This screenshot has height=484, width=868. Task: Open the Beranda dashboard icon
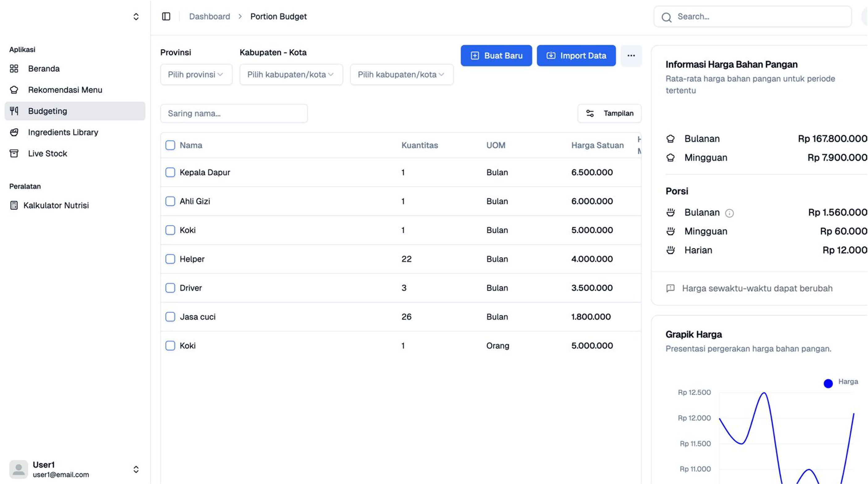pos(14,68)
